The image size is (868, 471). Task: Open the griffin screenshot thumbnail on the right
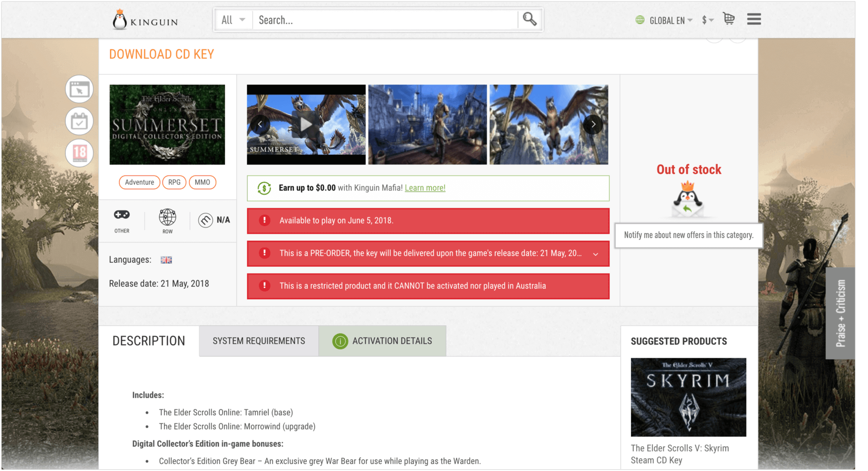[x=549, y=125]
